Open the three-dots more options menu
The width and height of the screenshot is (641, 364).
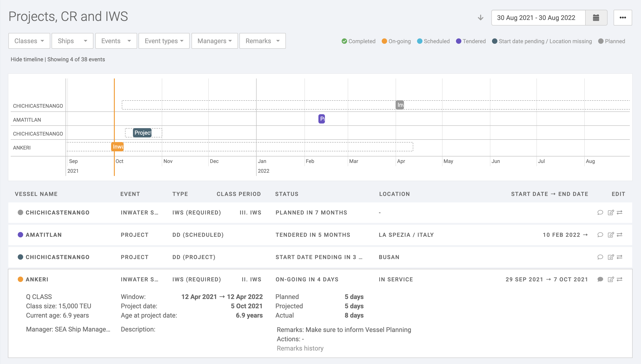click(622, 18)
